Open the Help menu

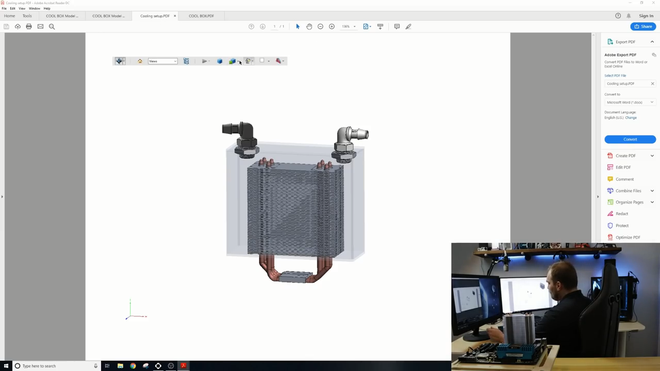47,8
